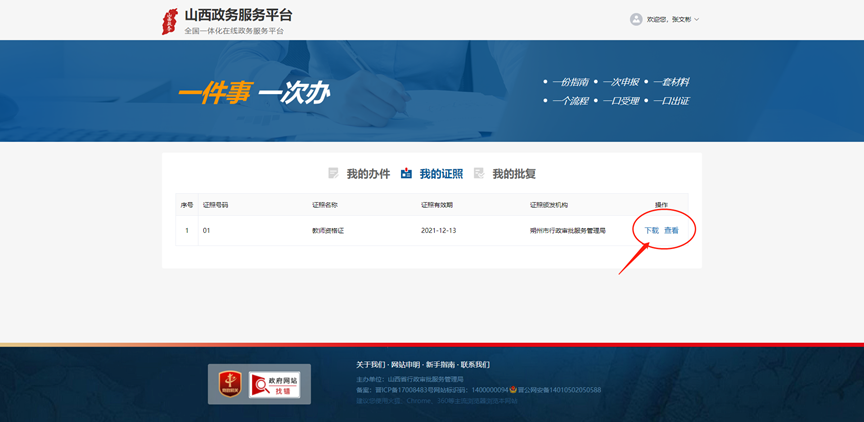864x422 pixels.
Task: Click the 山西政务服务平台 site title
Action: (239, 15)
